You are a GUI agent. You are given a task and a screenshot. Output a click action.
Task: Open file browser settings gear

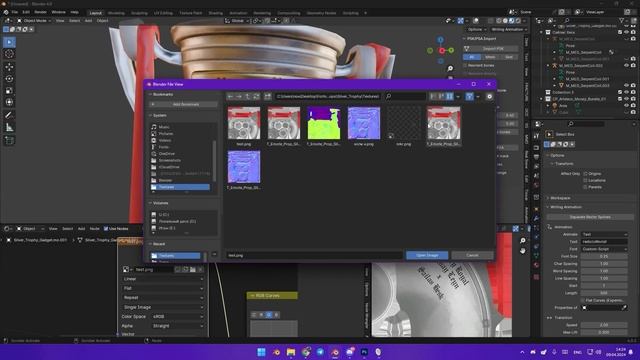pyautogui.click(x=489, y=96)
